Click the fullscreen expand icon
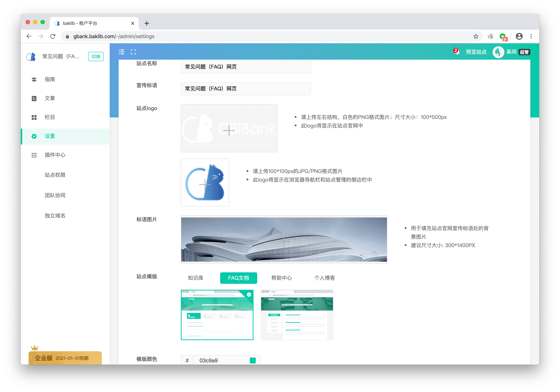Viewport: 560px width, 392px height. 133,52
